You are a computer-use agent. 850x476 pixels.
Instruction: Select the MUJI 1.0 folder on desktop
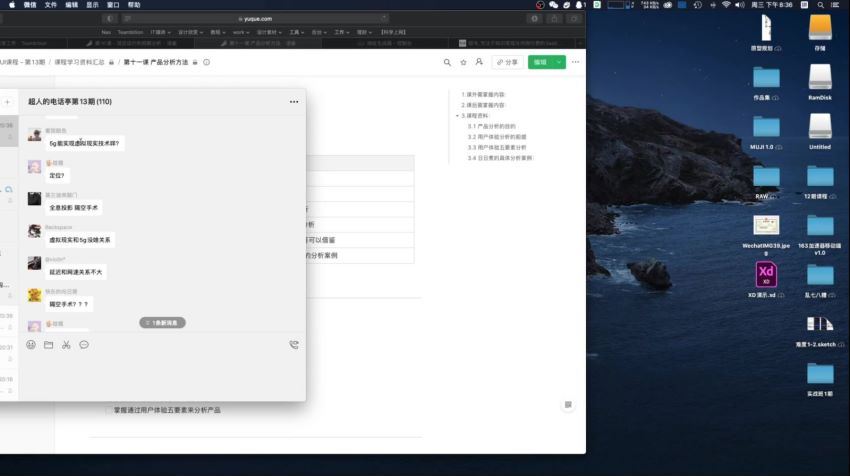766,127
